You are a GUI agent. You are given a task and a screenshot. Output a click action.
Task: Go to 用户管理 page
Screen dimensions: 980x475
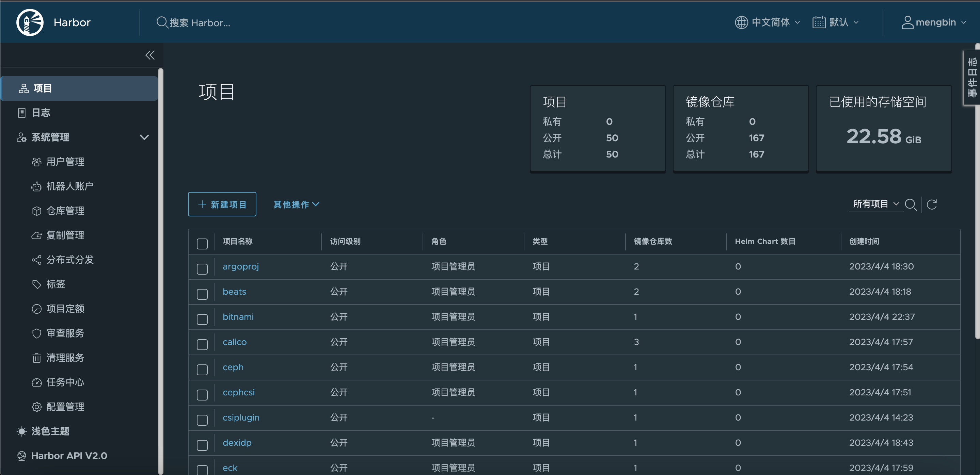pos(65,162)
